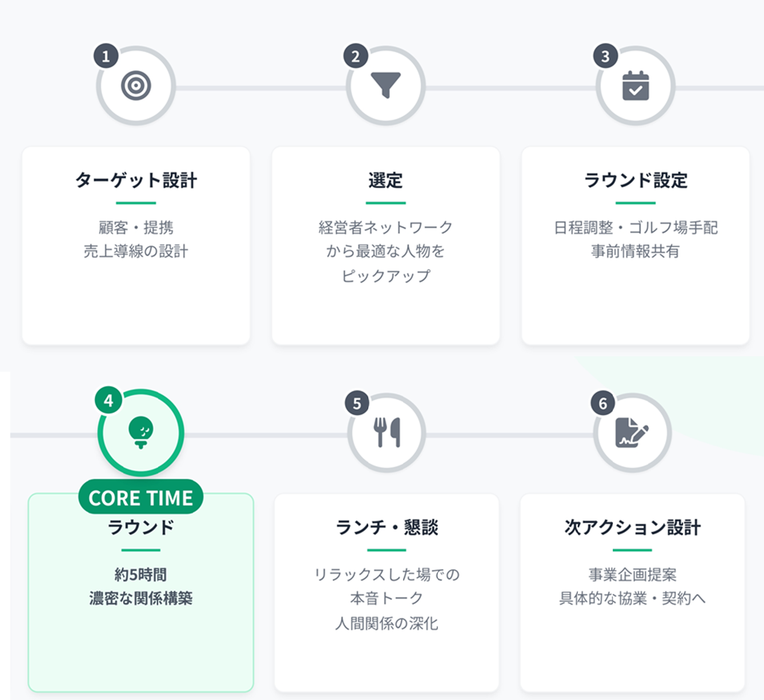This screenshot has height=700, width=764.
Task: Open the 次アクション設計 card heading
Action: (x=632, y=527)
